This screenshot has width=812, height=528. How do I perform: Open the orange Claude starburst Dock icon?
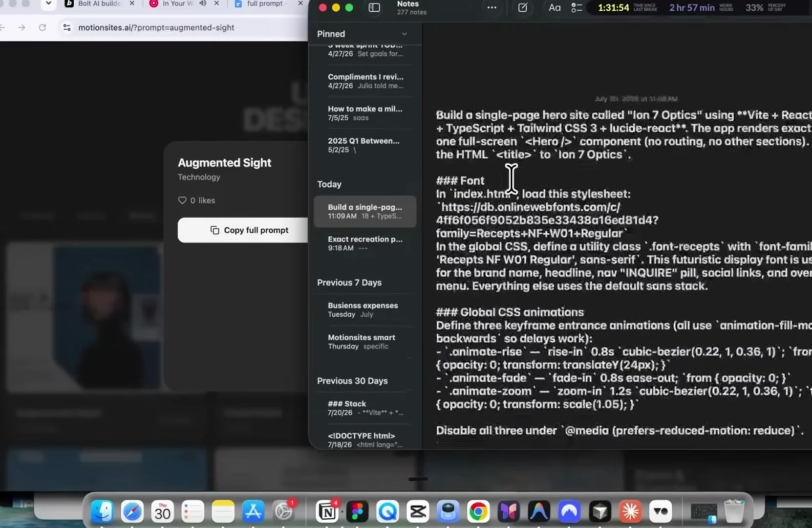(x=630, y=511)
